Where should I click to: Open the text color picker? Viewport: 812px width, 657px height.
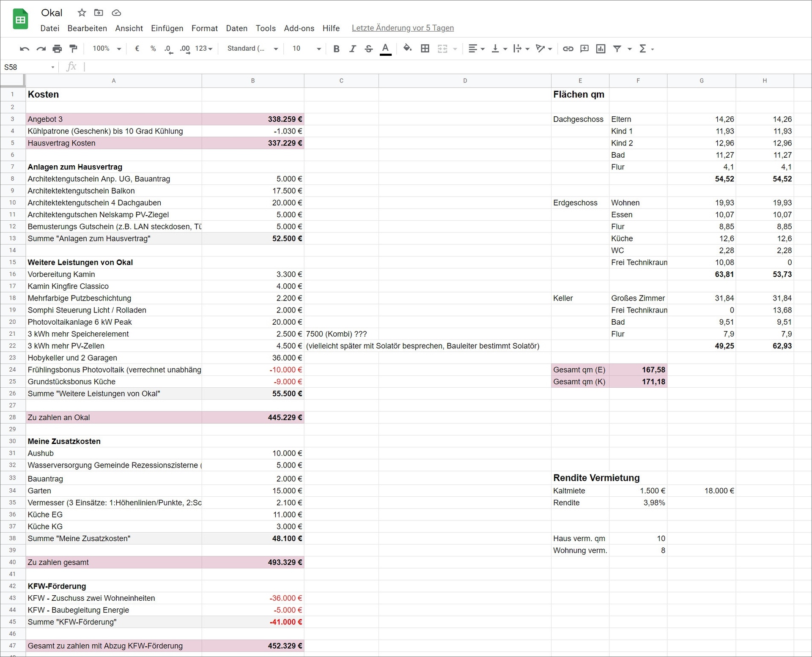pos(385,49)
